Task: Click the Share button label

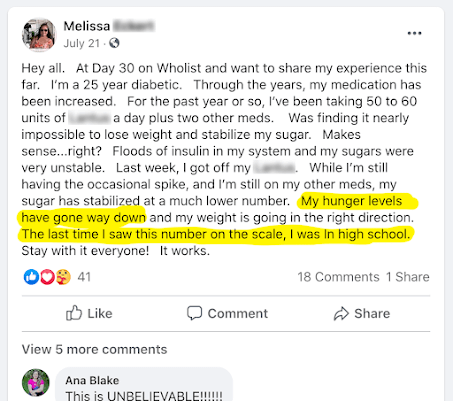Action: (x=372, y=313)
